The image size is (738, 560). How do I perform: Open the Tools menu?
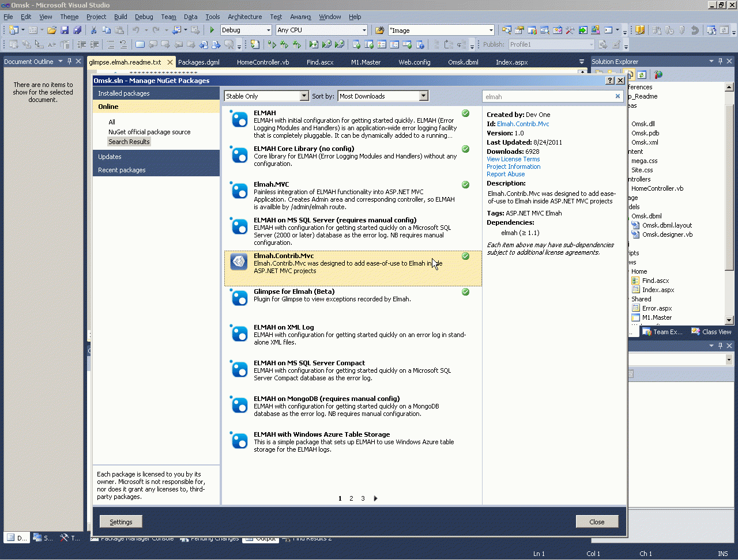(x=213, y=17)
